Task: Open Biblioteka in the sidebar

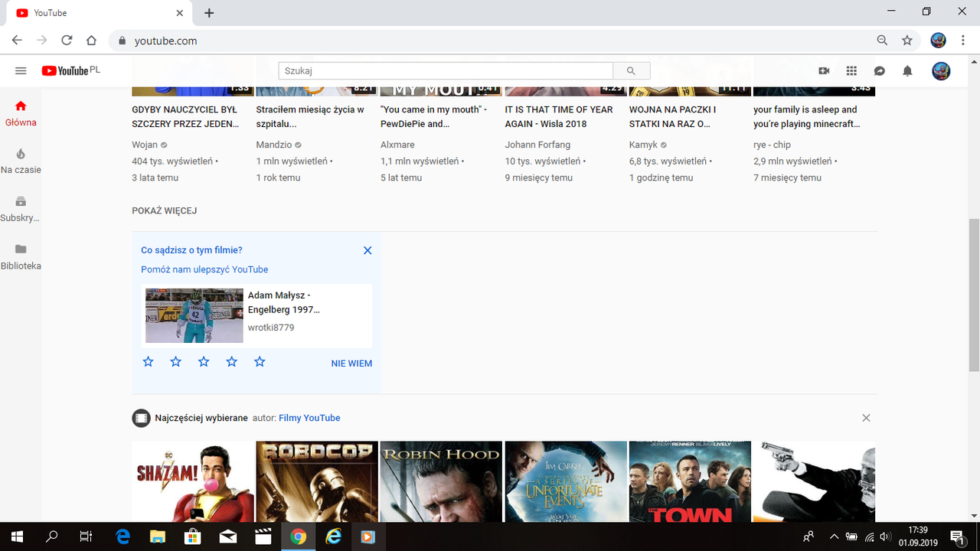Action: [21, 257]
